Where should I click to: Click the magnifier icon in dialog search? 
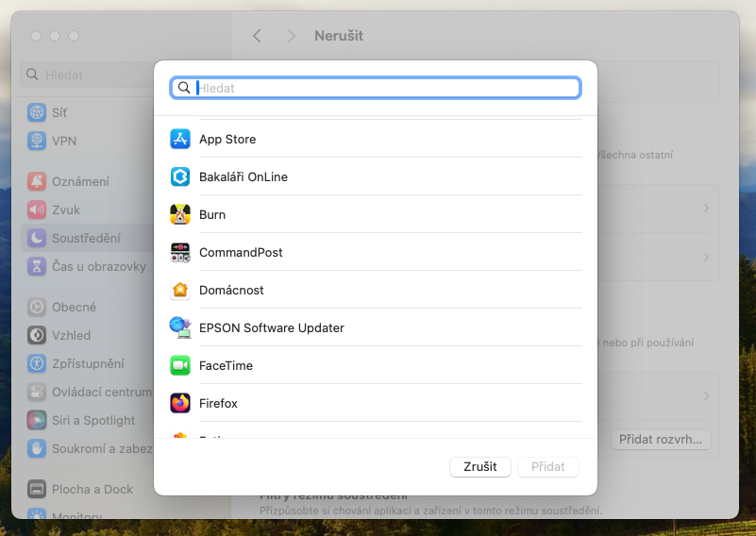184,87
